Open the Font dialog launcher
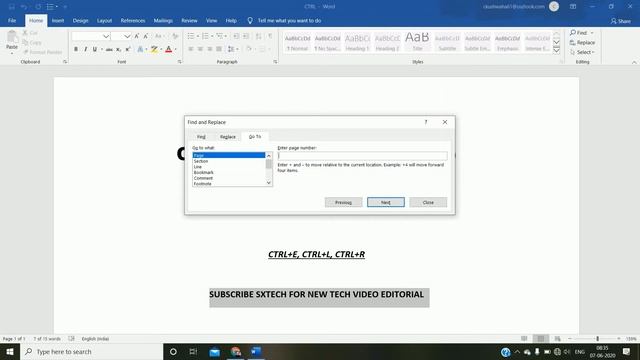Viewport: 640px width, 360px height. click(x=180, y=62)
